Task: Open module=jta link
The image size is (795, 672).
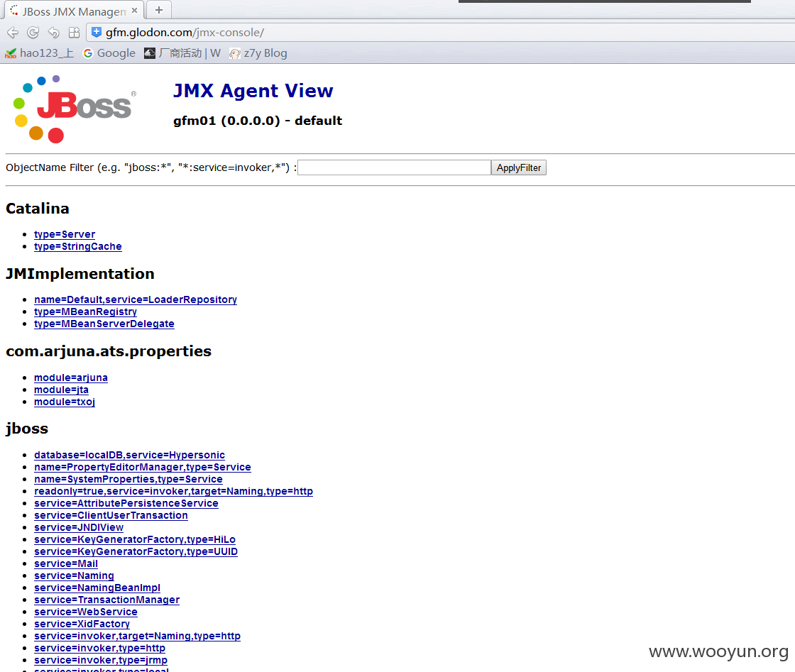Action: [x=61, y=390]
